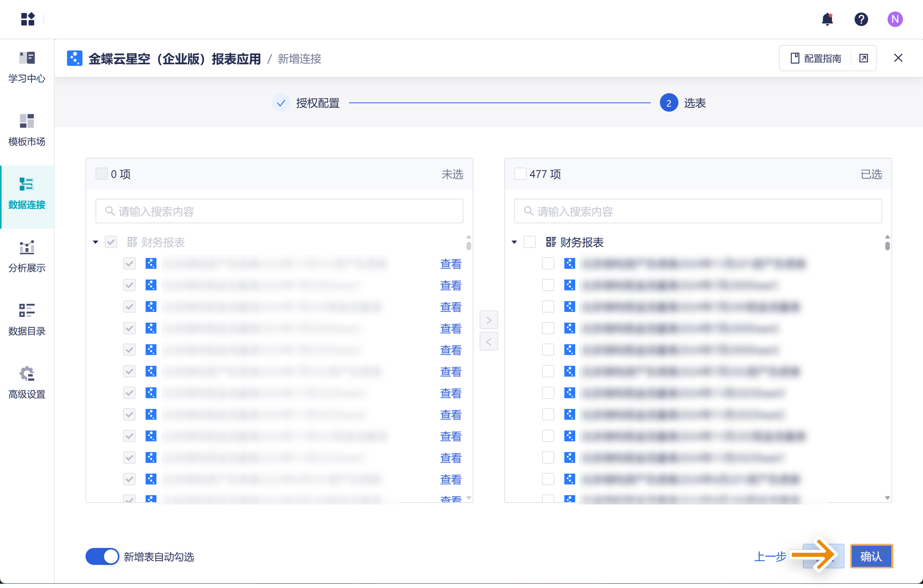Move selected items left with the < button
This screenshot has width=923, height=588.
pyautogui.click(x=488, y=342)
